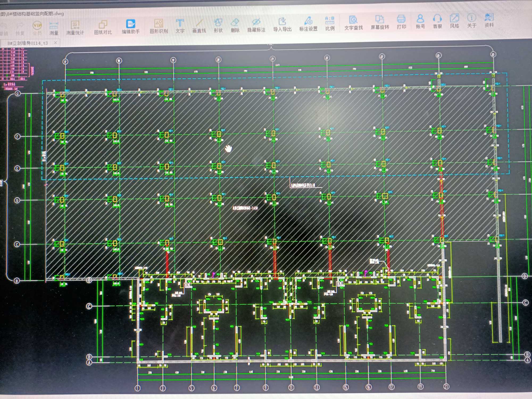The height and width of the screenshot is (399, 532).
Task: Toggle 隐藏标注 hide annotations
Action: pyautogui.click(x=256, y=25)
